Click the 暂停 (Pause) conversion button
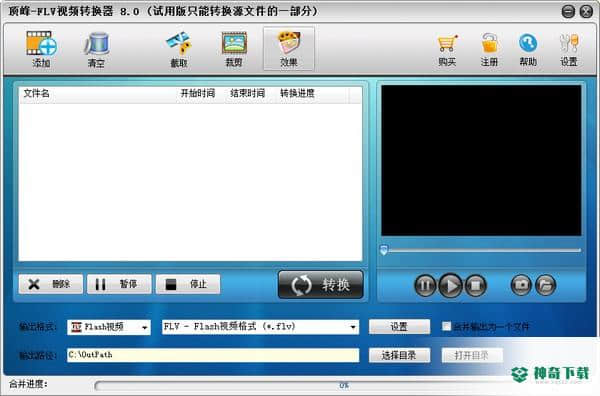 tap(119, 284)
